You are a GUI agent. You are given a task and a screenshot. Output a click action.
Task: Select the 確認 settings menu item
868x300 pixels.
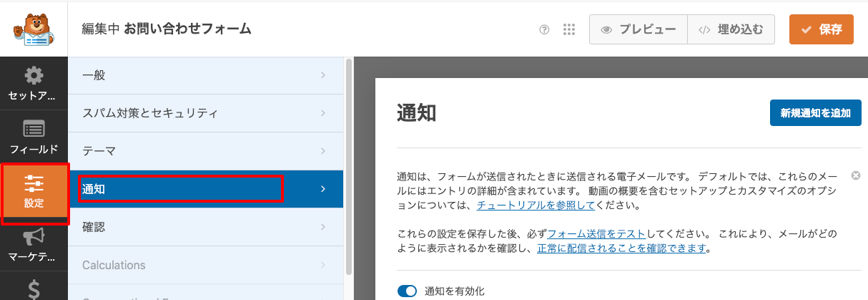206,227
